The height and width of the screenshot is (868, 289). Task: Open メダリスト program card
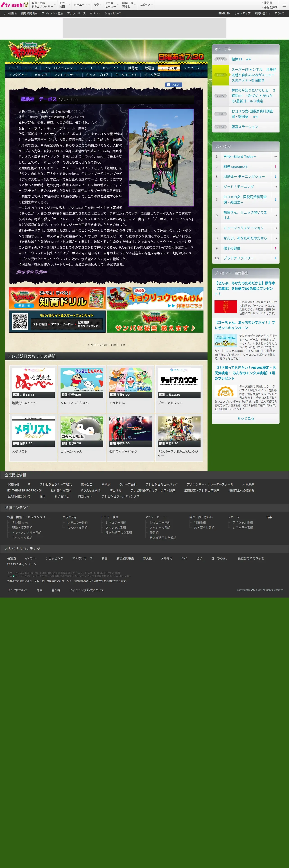33,438
